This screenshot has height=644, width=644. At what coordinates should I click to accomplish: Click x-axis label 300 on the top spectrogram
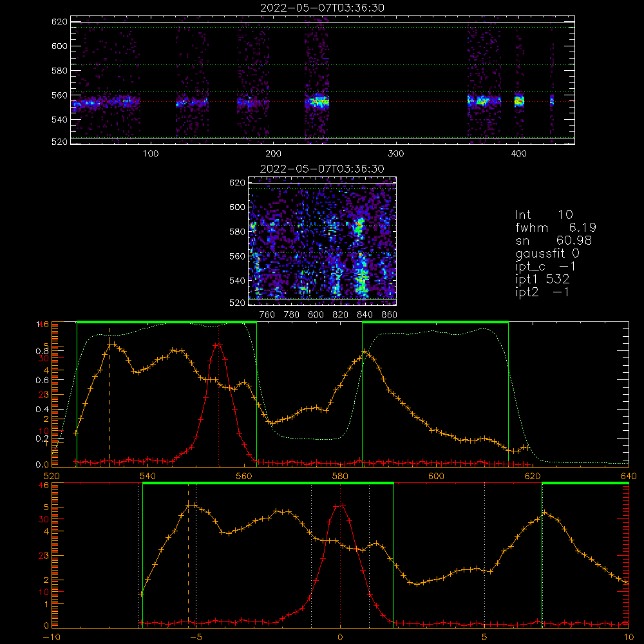(x=396, y=153)
